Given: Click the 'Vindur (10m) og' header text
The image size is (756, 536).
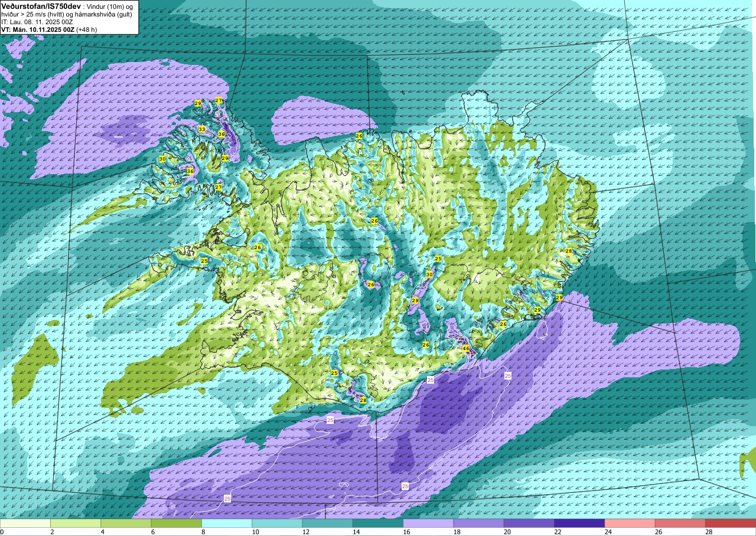Looking at the screenshot, I should click(111, 6).
